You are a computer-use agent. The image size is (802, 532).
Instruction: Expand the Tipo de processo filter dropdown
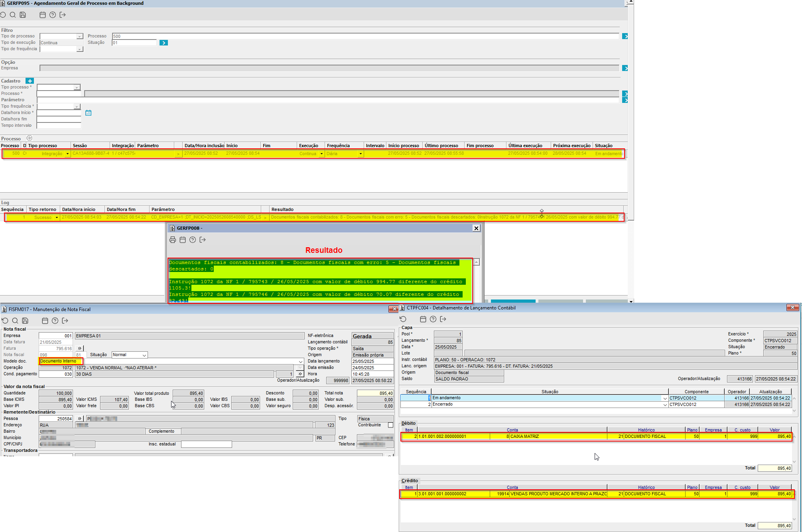pos(80,36)
